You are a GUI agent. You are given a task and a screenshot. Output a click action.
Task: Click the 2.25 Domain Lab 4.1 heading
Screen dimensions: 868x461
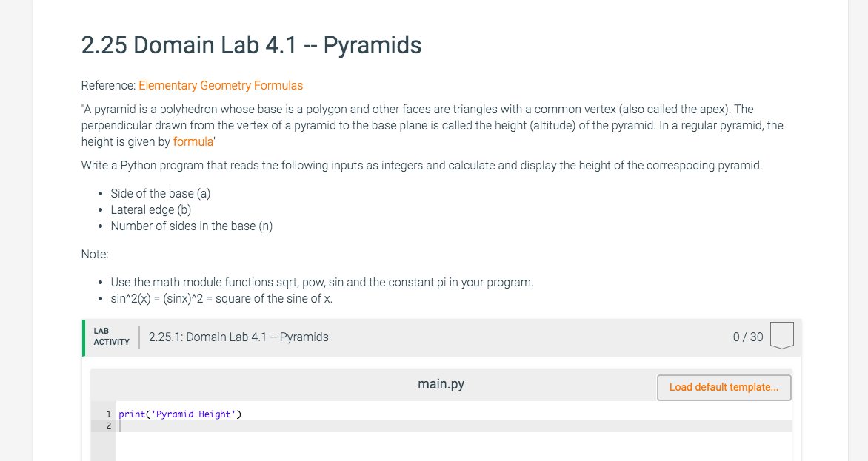(251, 45)
